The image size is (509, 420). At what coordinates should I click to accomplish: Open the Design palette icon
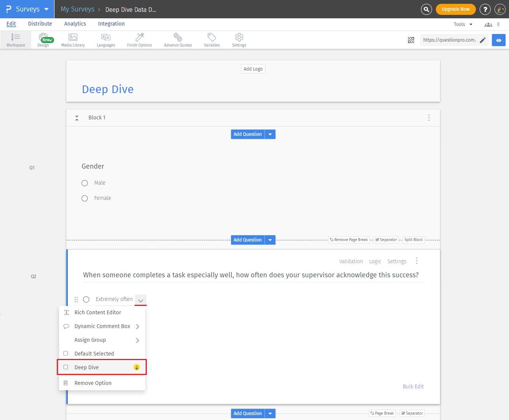pos(43,40)
